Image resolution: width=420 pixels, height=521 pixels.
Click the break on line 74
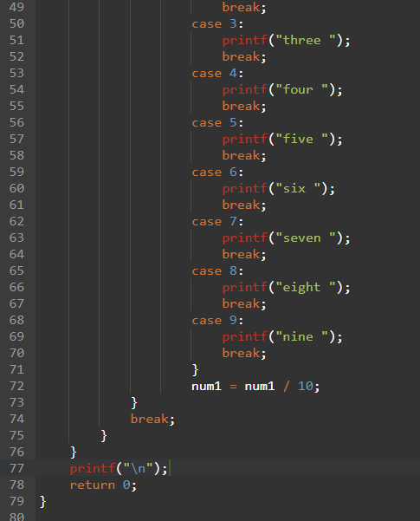(x=152, y=419)
